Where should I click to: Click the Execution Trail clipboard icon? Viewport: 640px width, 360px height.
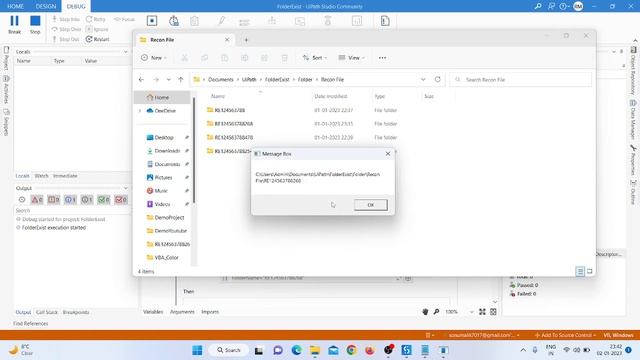195,21
